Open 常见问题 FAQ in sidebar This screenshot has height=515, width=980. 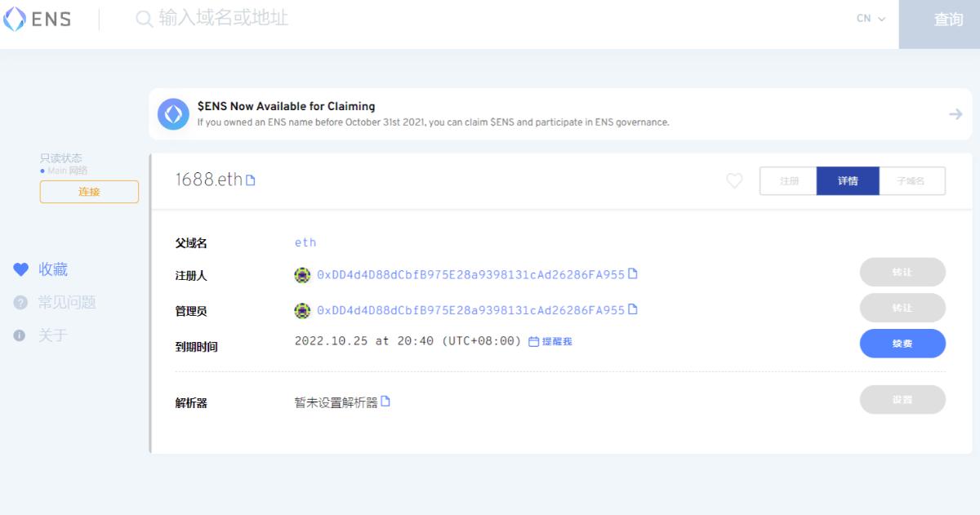point(66,303)
